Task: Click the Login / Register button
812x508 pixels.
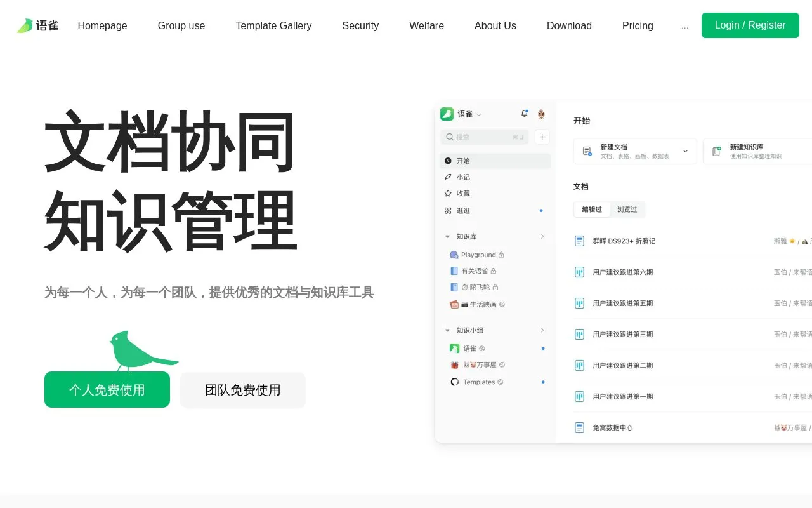Action: [750, 25]
